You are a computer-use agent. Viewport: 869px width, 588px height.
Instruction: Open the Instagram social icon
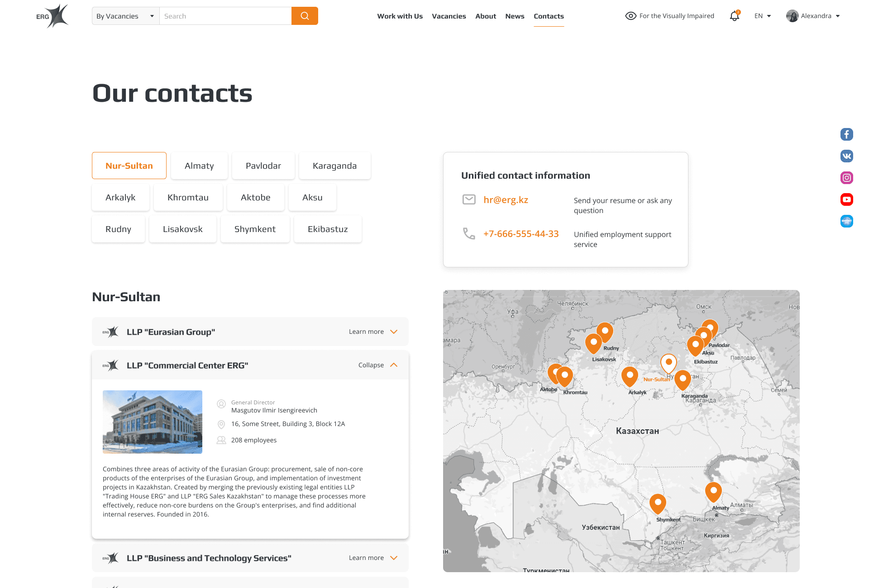846,178
